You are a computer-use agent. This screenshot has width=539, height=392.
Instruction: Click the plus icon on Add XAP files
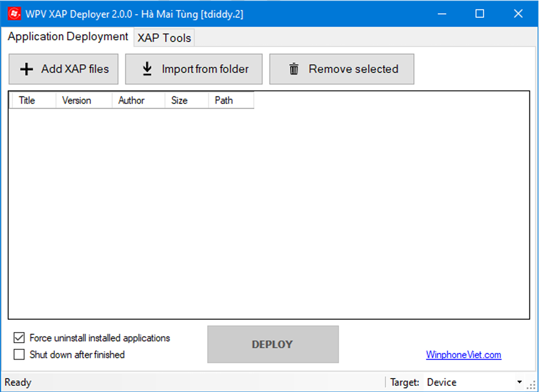tap(26, 69)
